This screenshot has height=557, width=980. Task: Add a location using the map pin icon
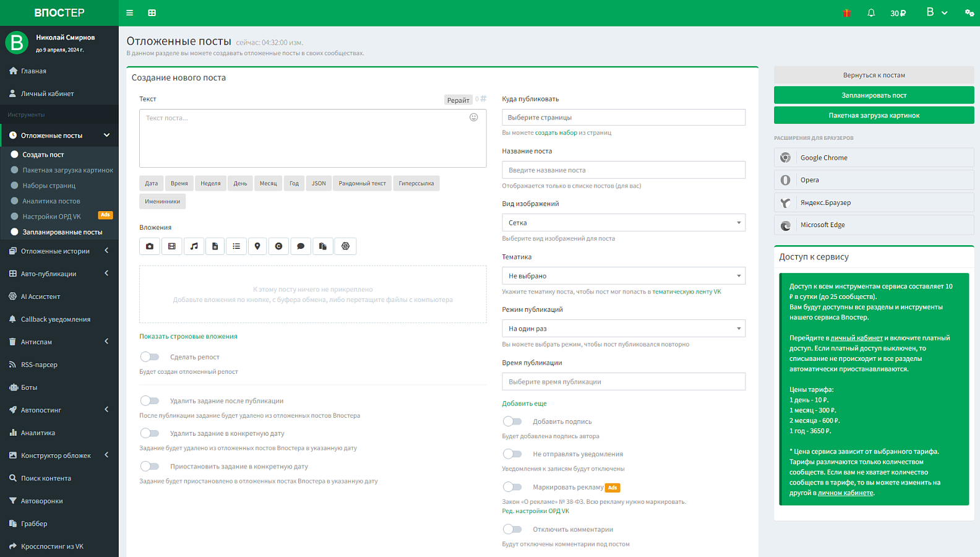pyautogui.click(x=257, y=246)
